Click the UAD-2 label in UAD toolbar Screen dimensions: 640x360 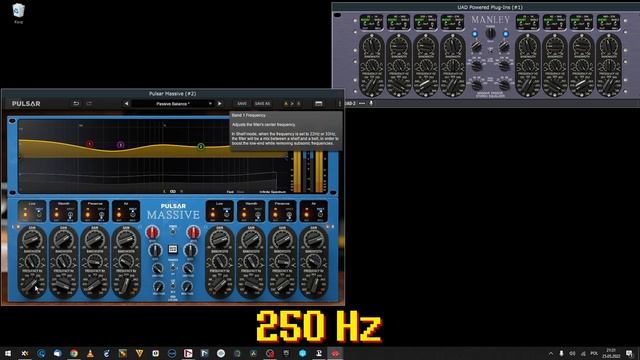[350, 104]
